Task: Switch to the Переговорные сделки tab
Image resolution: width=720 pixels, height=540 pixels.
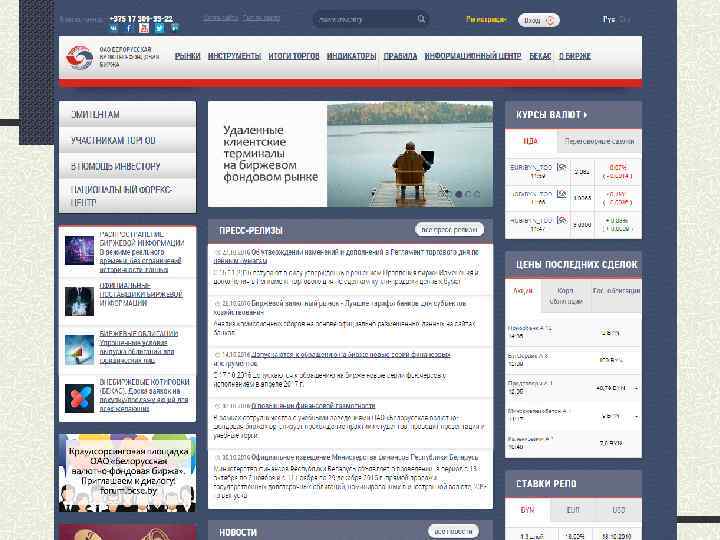Action: tap(599, 141)
